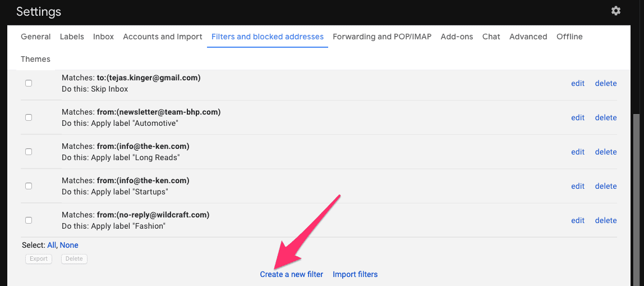Click "Do this: Apply label "Automotive"" text
Image resolution: width=644 pixels, height=286 pixels.
point(120,123)
